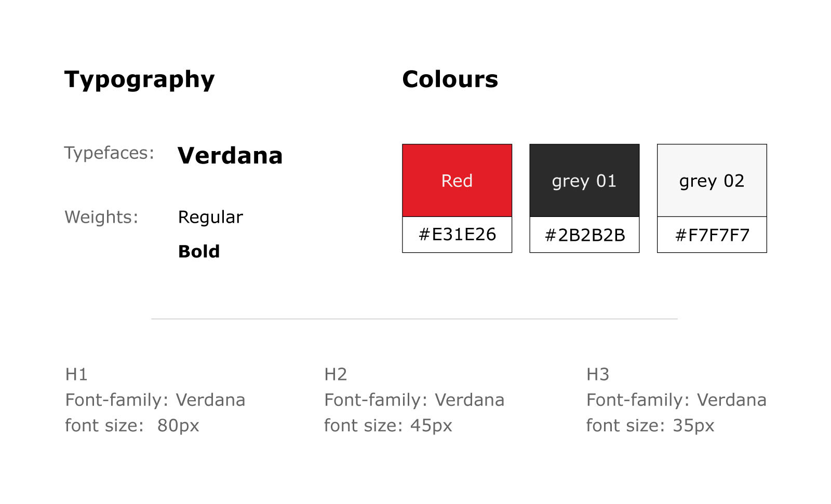The image size is (831, 504).
Task: Select the Bold weight text
Action: 199,251
